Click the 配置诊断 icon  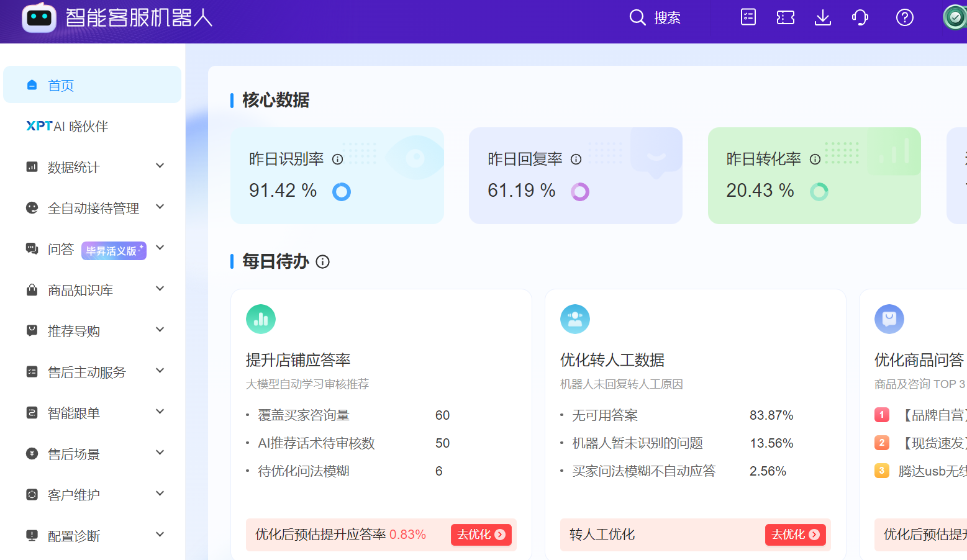pos(32,535)
